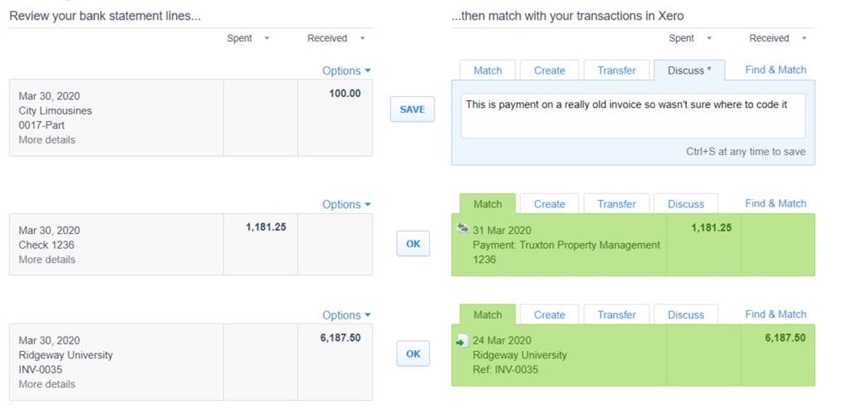This screenshot has width=850, height=414.
Task: Open More details under Check 1236
Action: (47, 259)
